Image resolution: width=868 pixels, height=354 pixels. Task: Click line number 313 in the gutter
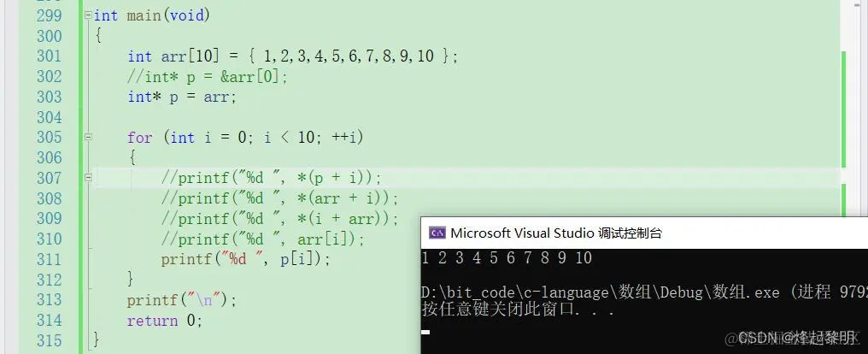[x=49, y=300]
